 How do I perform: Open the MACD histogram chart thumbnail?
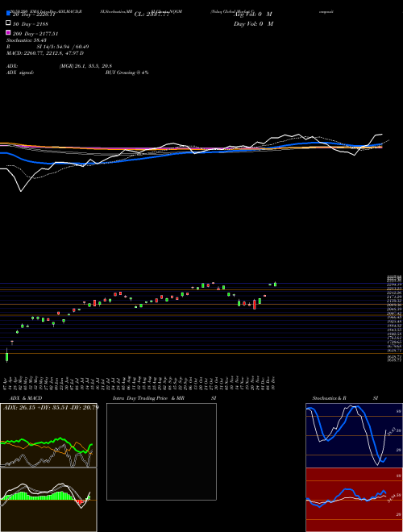click(x=48, y=500)
